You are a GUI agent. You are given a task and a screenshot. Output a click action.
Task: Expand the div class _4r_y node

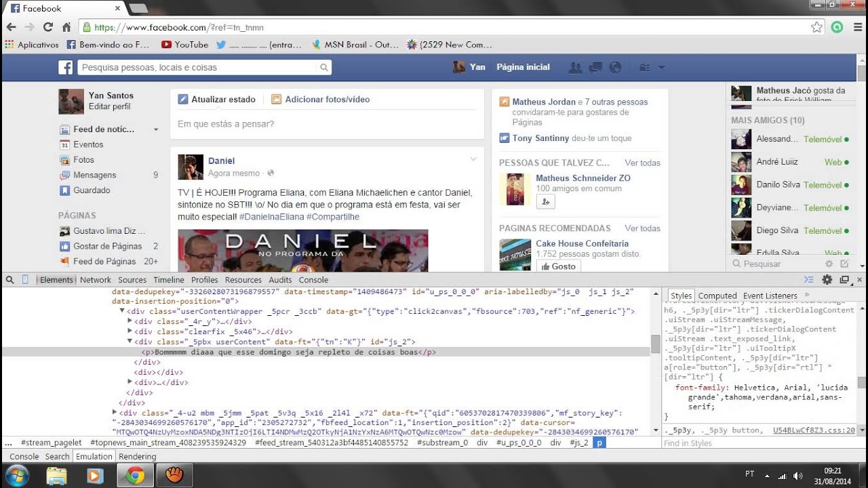130,321
